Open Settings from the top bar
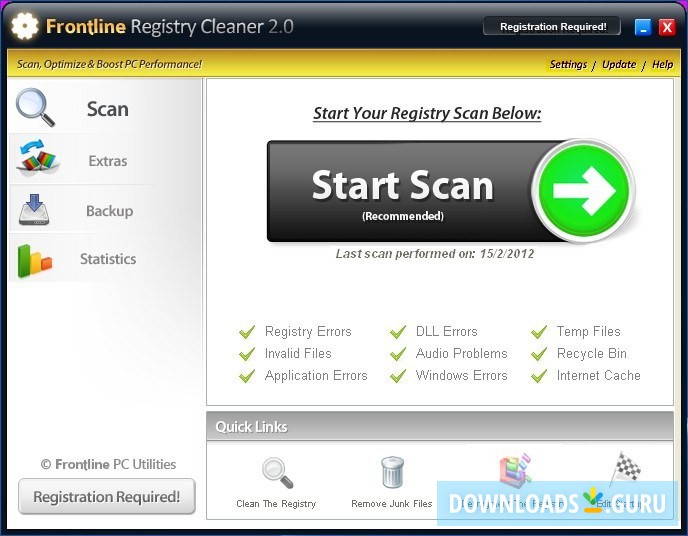Viewport: 688px width, 536px height. pos(568,64)
